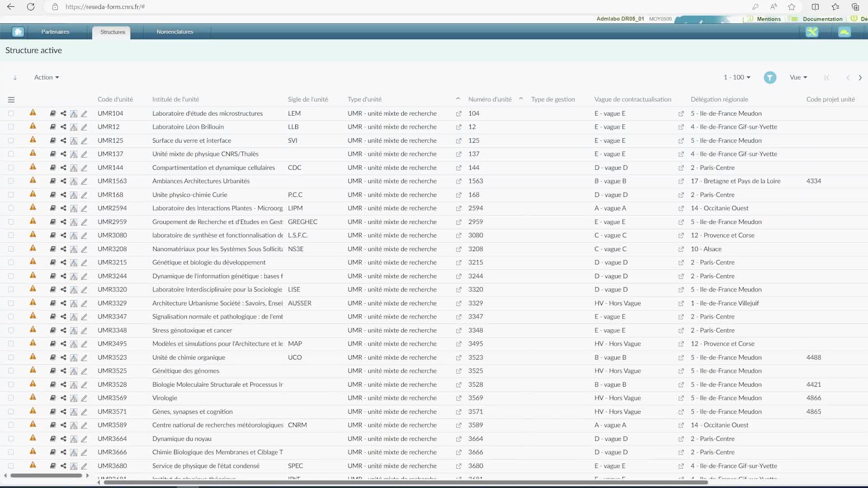The height and width of the screenshot is (488, 868).
Task: Click the book icon in UMR1563 row
Action: [53, 181]
